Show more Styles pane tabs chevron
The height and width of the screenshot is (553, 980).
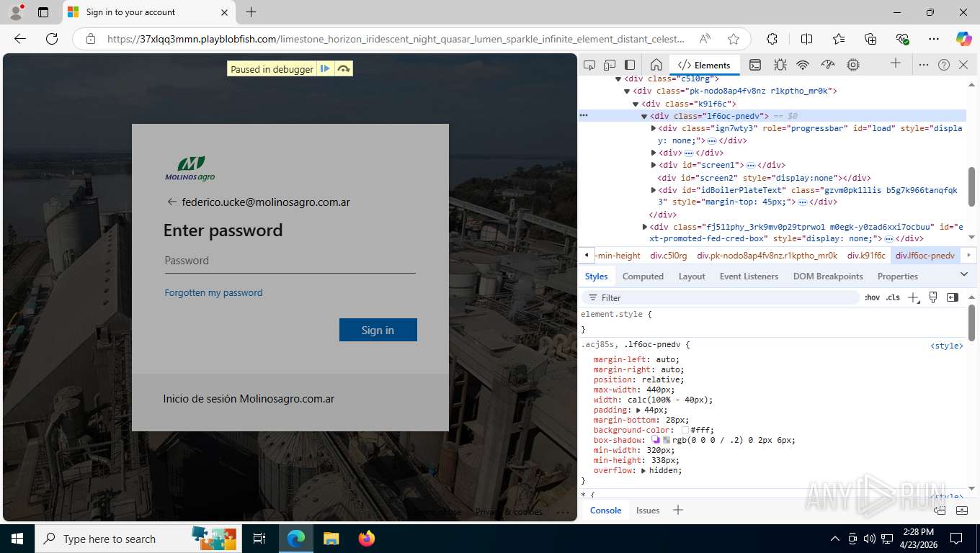tap(964, 274)
